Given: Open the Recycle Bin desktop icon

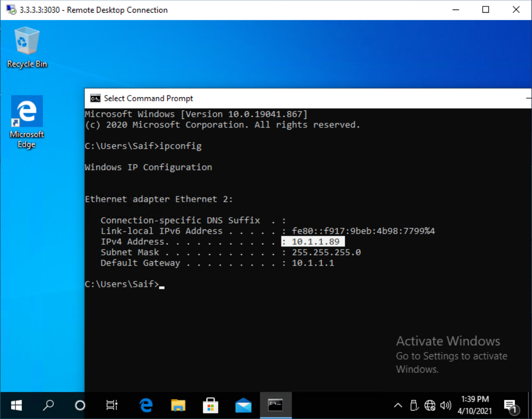Looking at the screenshot, I should pos(27,47).
